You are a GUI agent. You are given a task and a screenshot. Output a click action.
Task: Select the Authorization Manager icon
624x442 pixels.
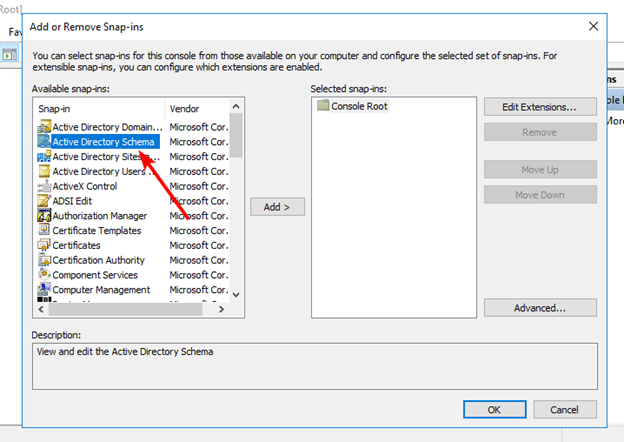tap(44, 216)
